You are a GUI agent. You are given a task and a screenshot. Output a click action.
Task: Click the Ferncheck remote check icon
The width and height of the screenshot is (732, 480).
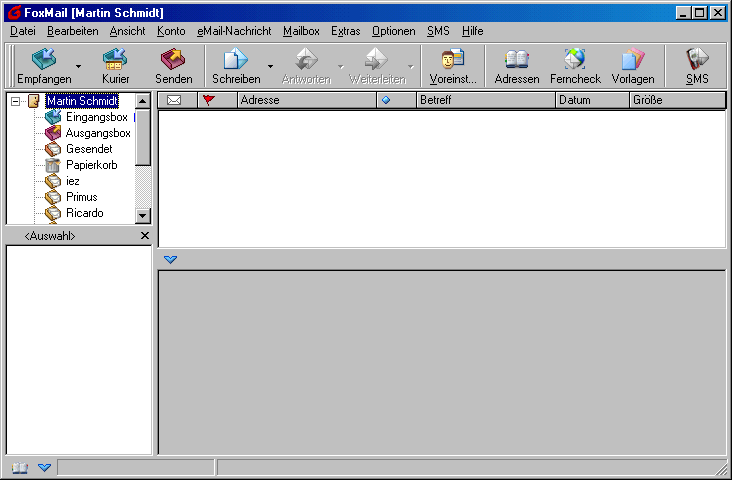coord(575,60)
